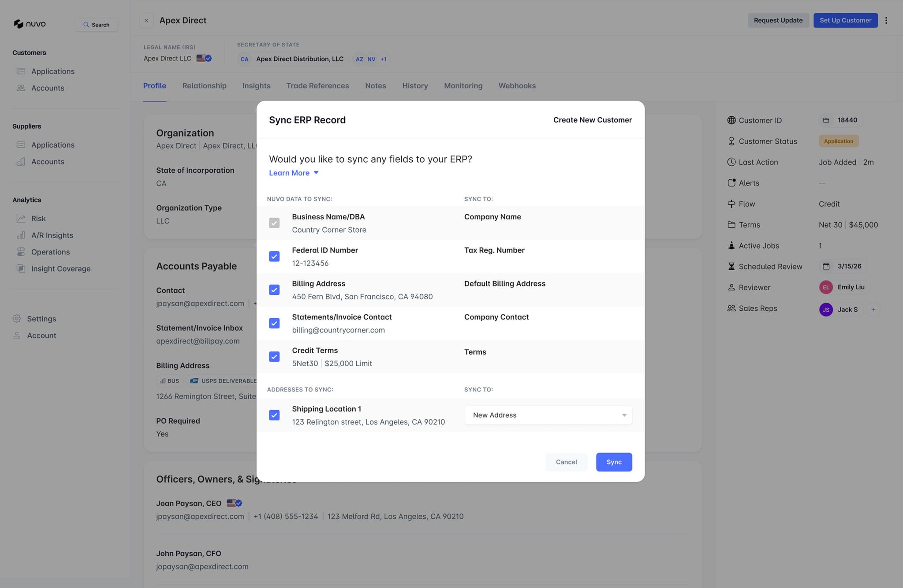Open the Account person icon

[x=17, y=335]
